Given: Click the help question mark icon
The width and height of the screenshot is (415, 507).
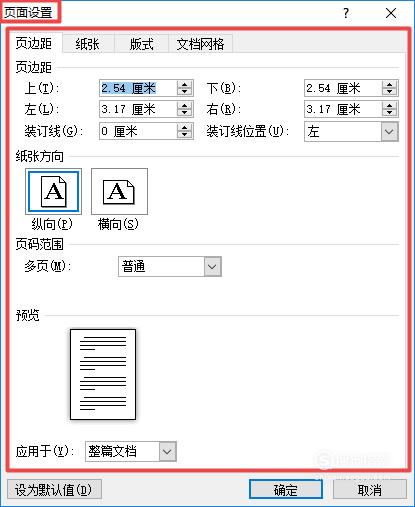Looking at the screenshot, I should tap(346, 13).
